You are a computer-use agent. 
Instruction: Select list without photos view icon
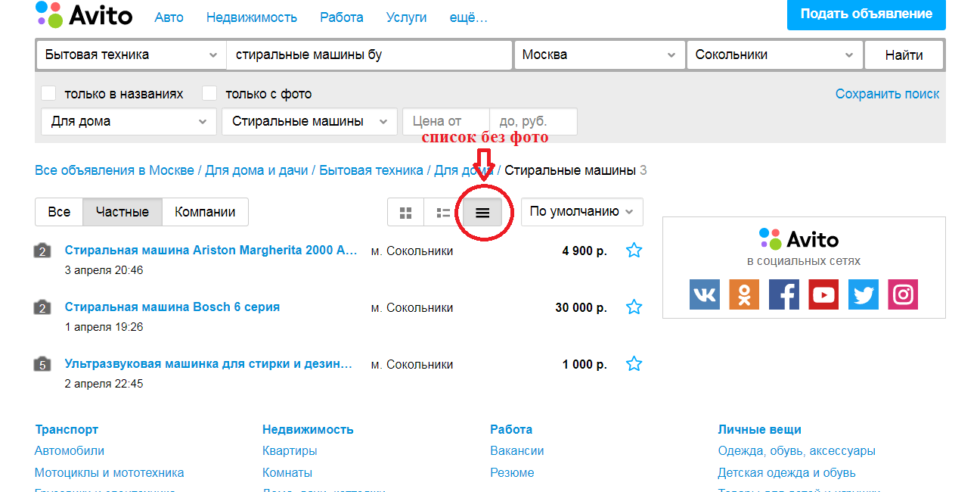pyautogui.click(x=482, y=213)
